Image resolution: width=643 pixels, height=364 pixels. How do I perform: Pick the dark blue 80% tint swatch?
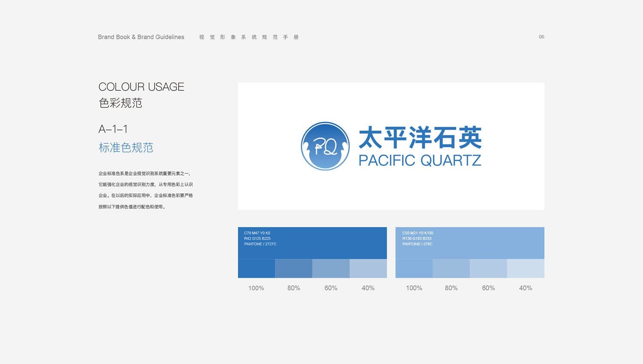click(x=294, y=269)
